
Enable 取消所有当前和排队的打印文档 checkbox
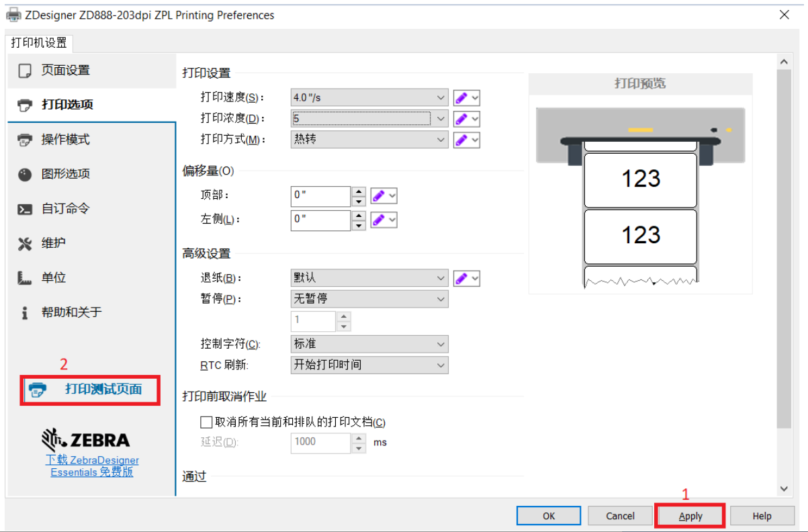(x=206, y=422)
